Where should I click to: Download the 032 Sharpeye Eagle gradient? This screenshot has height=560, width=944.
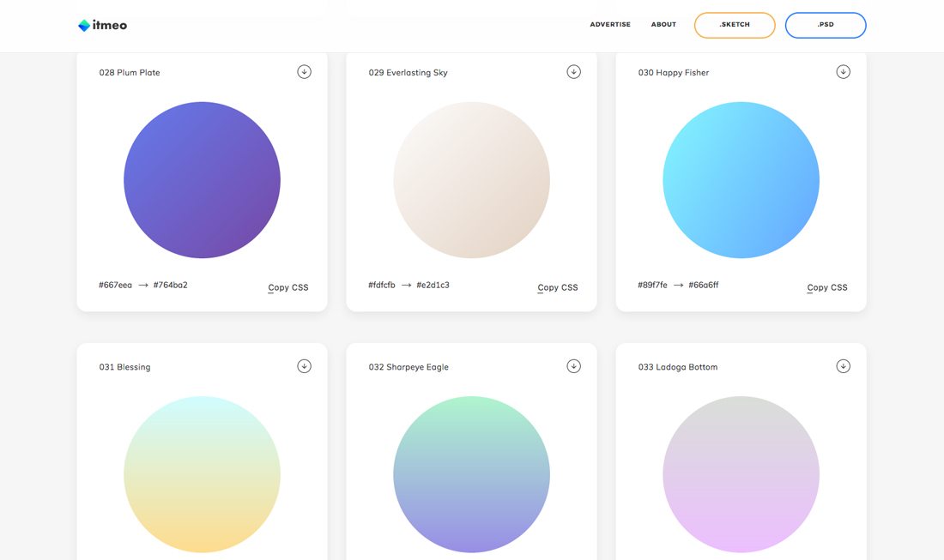pyautogui.click(x=574, y=365)
